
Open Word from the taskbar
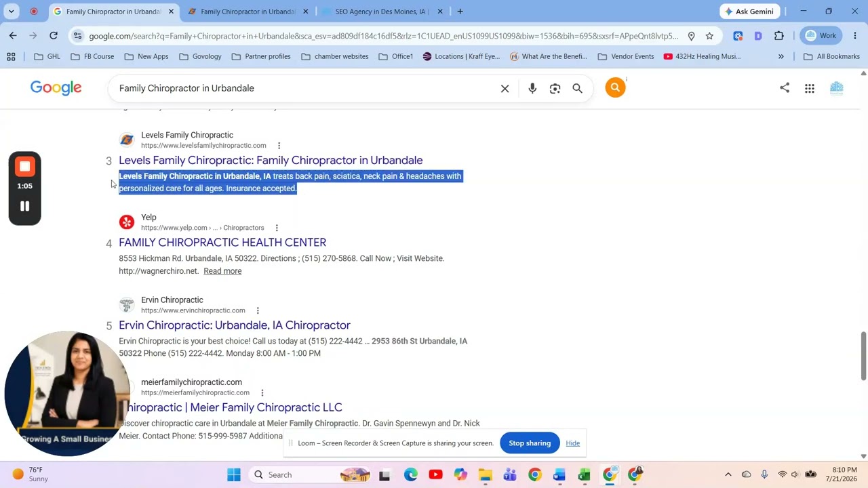[x=559, y=474]
